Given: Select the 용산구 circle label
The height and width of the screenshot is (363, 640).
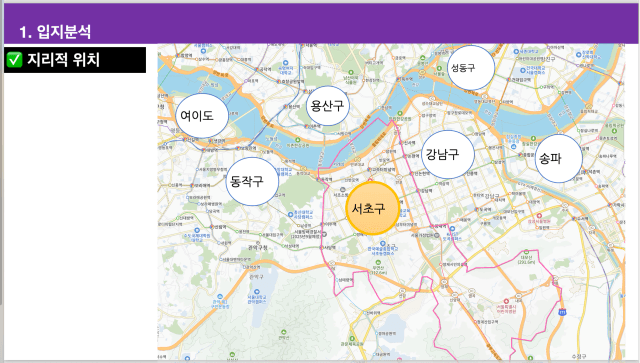Looking at the screenshot, I should click(327, 106).
